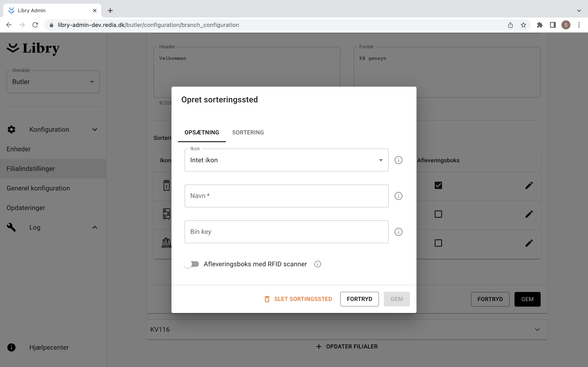This screenshot has width=588, height=367.
Task: Click the Hjælpecenter info icon
Action: tap(11, 347)
